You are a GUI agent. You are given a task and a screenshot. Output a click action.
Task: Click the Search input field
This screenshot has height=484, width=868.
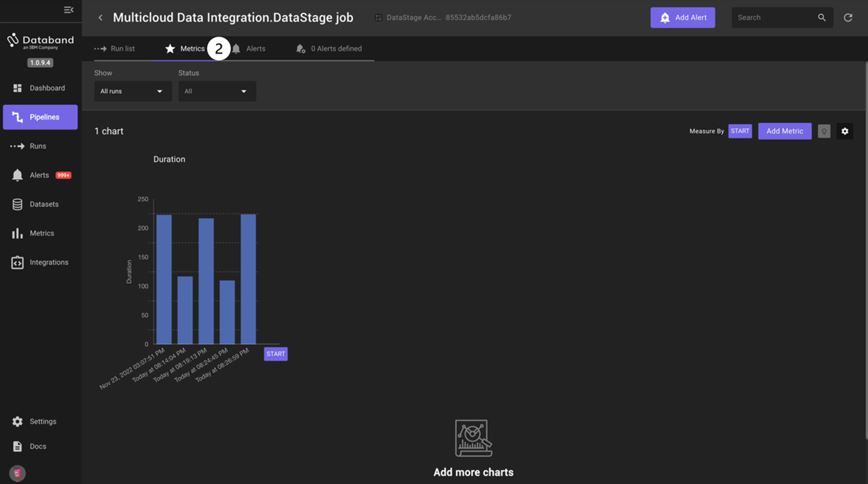[x=773, y=17]
